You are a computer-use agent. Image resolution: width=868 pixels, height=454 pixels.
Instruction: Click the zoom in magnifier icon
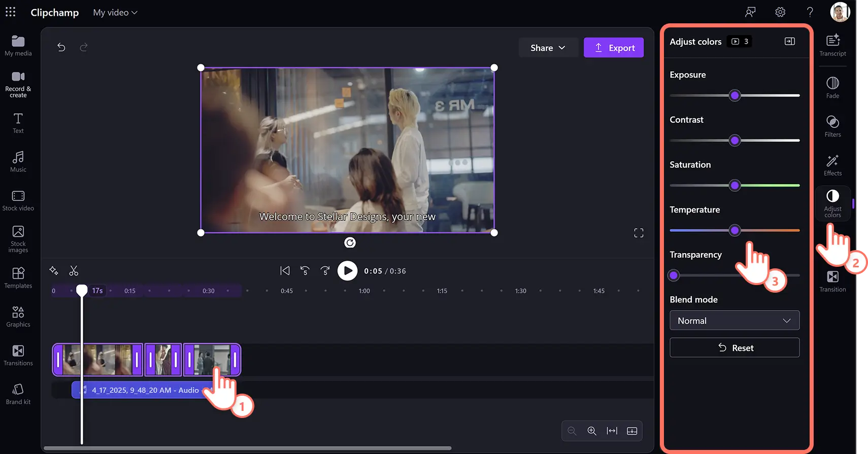pyautogui.click(x=592, y=431)
